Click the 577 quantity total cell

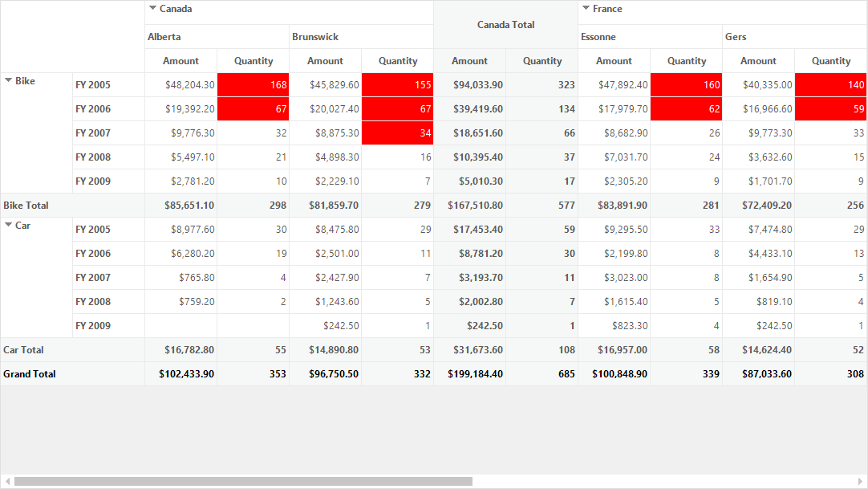tap(542, 206)
